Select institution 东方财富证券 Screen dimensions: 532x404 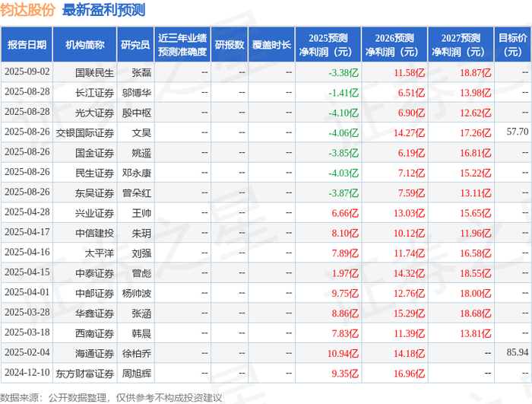[x=85, y=373]
